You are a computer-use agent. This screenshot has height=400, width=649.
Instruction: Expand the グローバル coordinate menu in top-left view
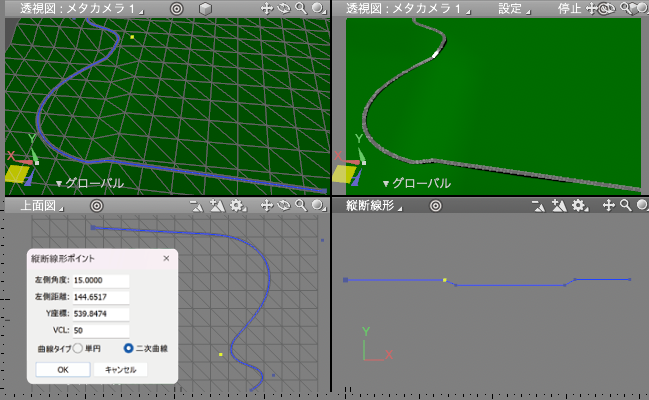tap(90, 183)
